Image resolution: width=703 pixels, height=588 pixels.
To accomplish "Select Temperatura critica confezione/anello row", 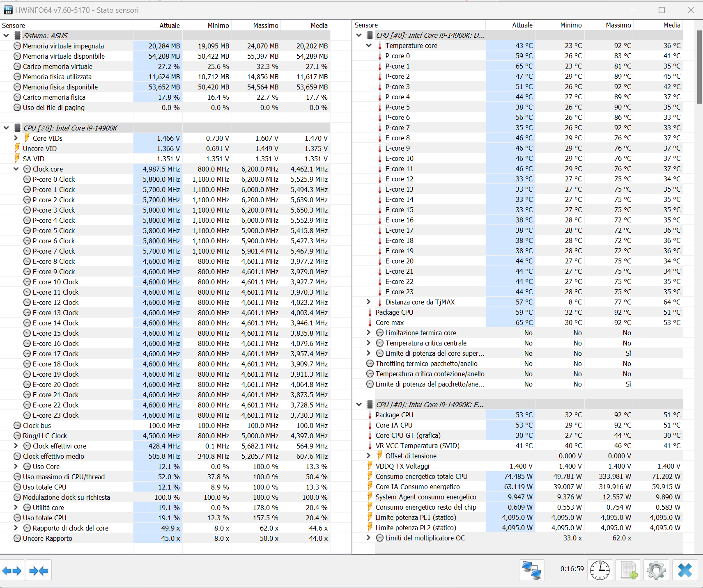I will (518, 374).
